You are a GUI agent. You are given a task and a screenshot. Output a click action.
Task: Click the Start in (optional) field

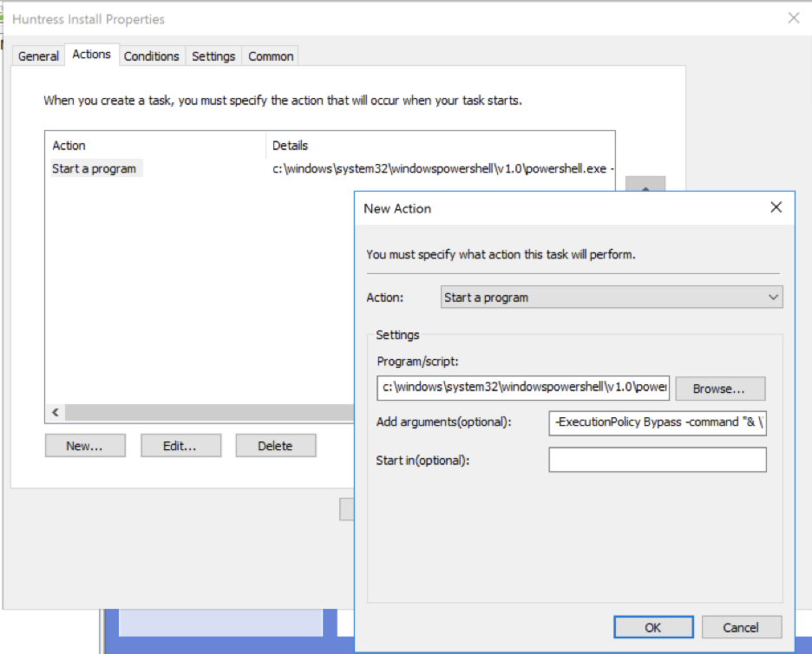point(658,460)
